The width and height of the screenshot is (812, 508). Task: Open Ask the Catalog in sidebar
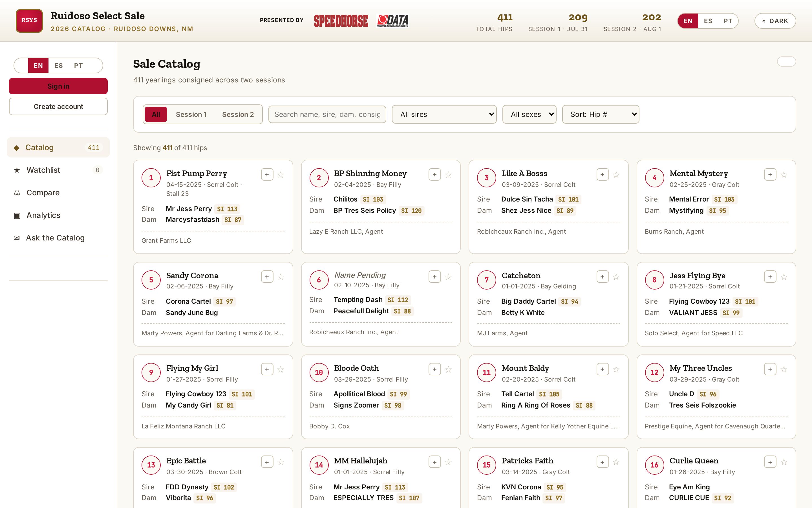point(58,238)
